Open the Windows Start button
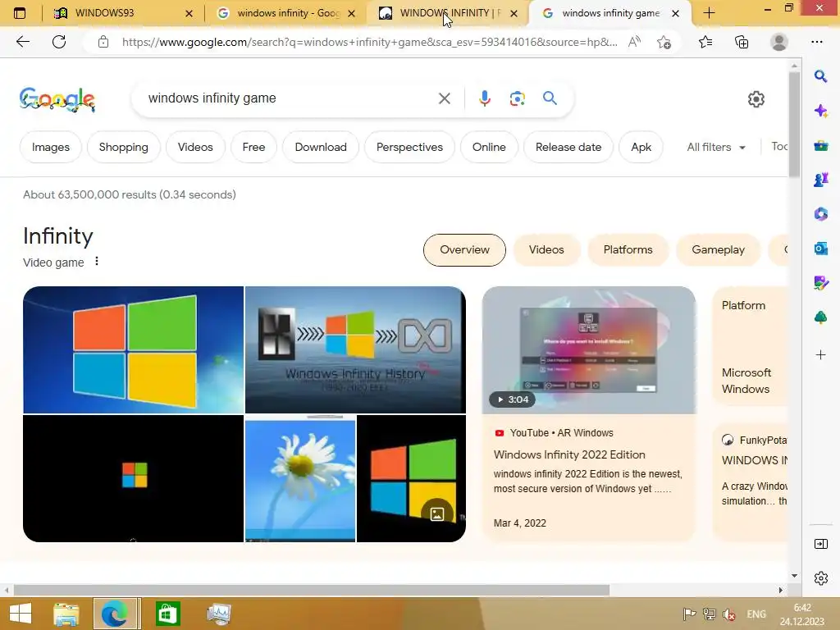This screenshot has width=840, height=630. [x=21, y=614]
